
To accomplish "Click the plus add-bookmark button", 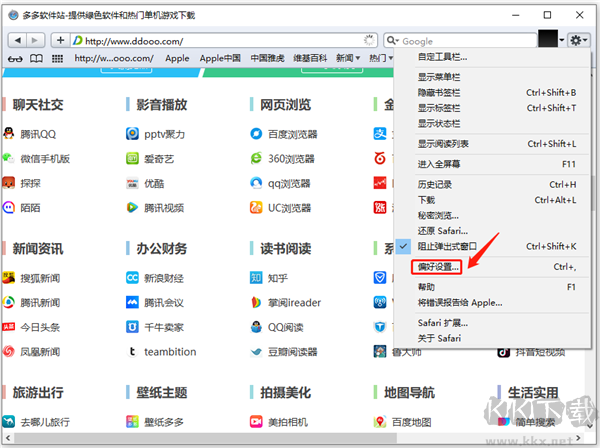I will pos(60,40).
